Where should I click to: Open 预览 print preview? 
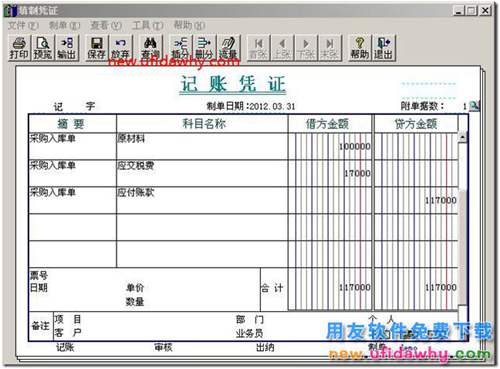(43, 48)
